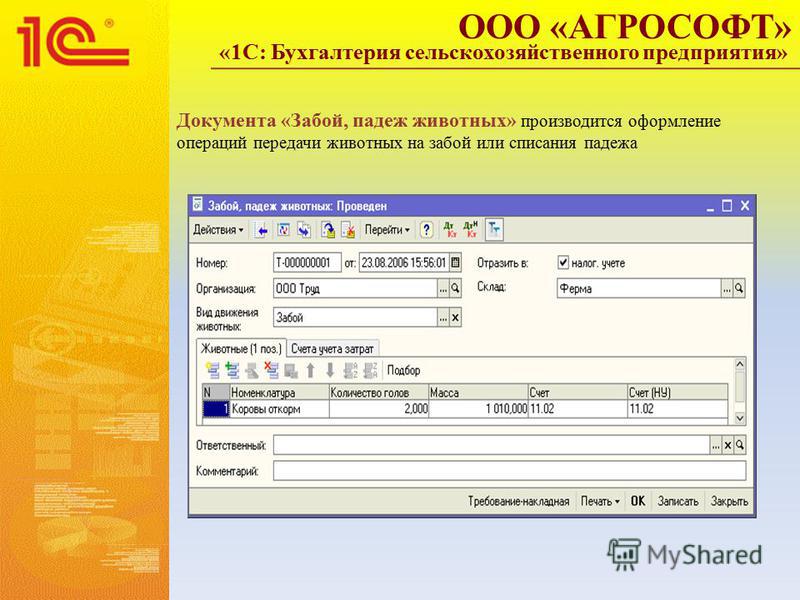Image resolution: width=800 pixels, height=600 pixels.
Task: Click the Записать button
Action: point(678,501)
